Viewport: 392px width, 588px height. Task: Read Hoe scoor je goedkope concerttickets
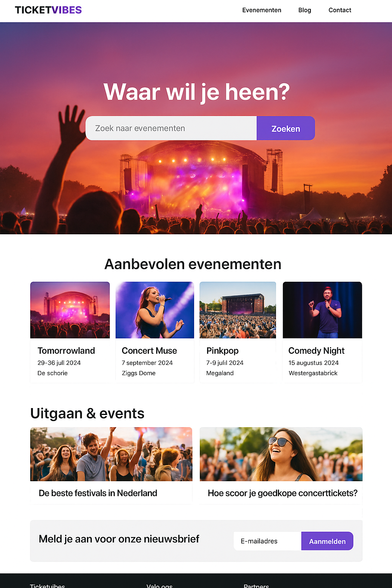pyautogui.click(x=283, y=493)
